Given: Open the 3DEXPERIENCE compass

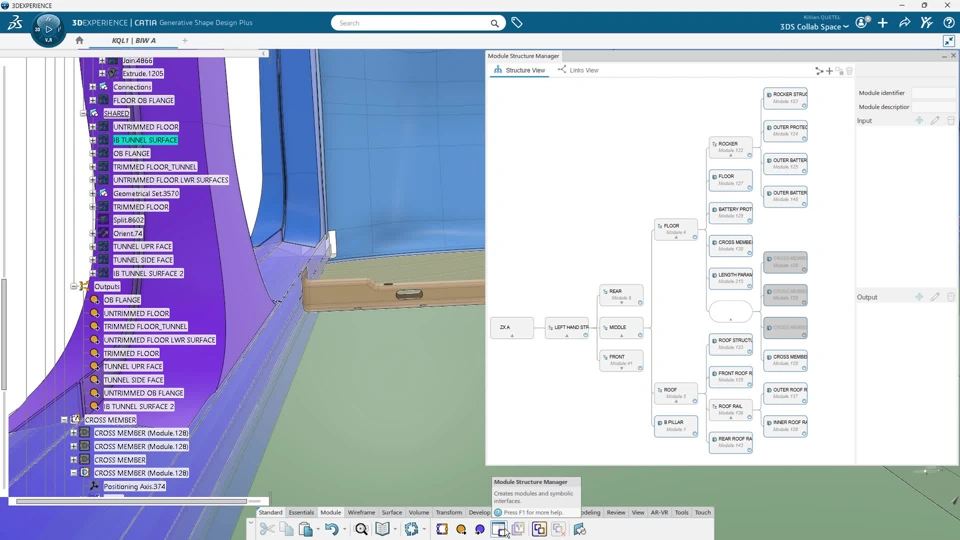Looking at the screenshot, I should 48,29.
